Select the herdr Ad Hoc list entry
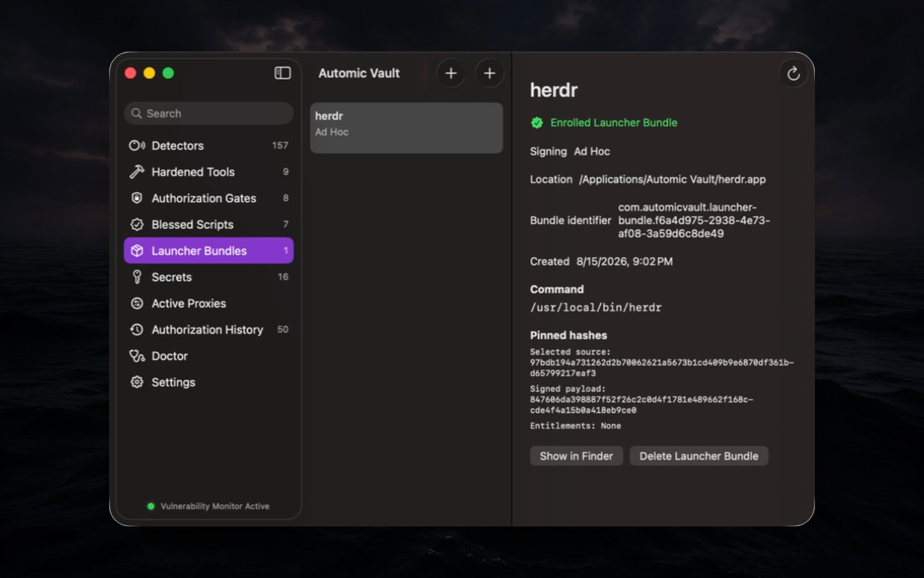 pyautogui.click(x=406, y=128)
